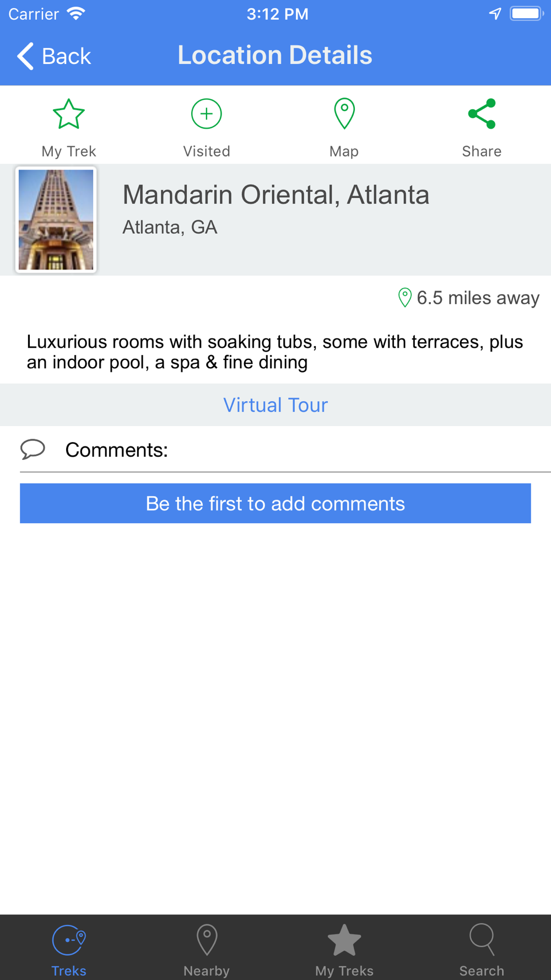
Task: Switch to the Nearby tab
Action: coord(207,950)
